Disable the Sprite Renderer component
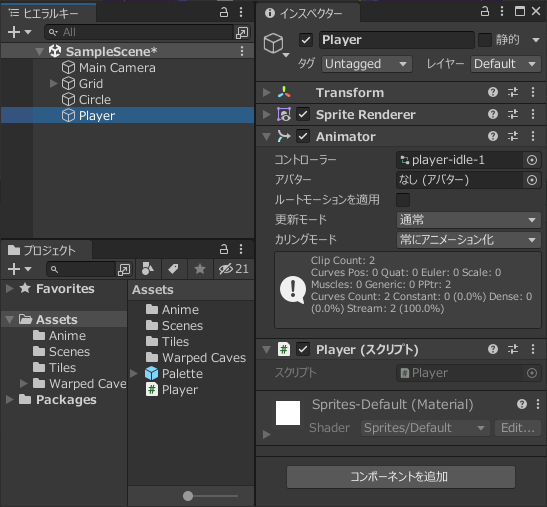 [x=303, y=114]
